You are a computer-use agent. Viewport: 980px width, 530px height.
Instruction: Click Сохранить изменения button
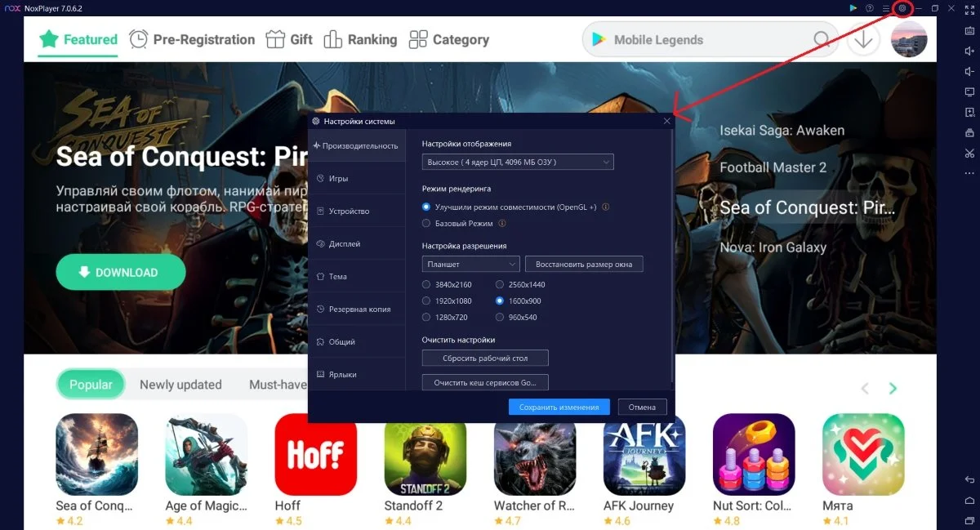point(559,407)
